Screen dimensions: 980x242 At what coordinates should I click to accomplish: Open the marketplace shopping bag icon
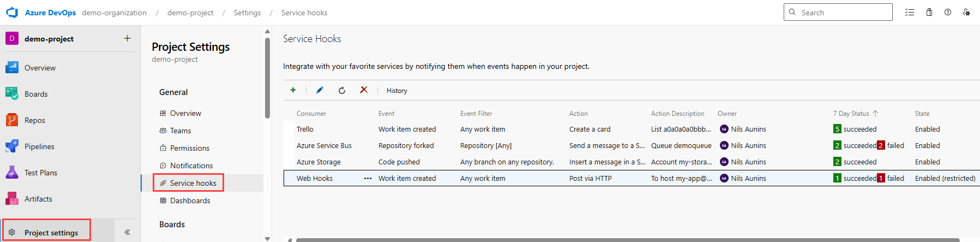[929, 12]
